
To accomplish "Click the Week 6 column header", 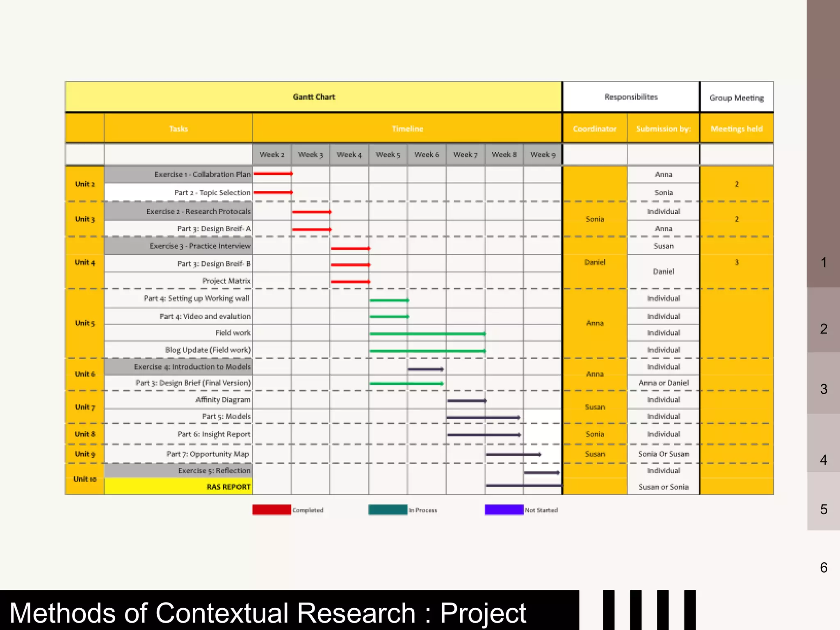I will [427, 155].
